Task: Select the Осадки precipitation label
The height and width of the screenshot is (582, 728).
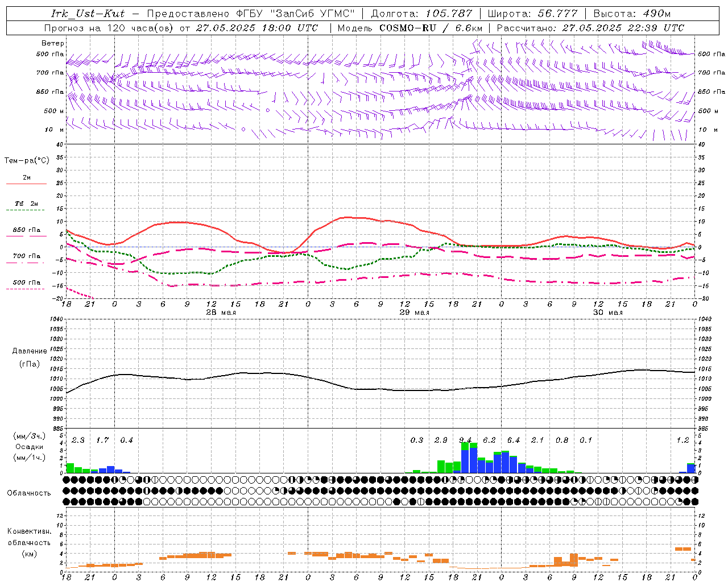Action: [x=29, y=447]
